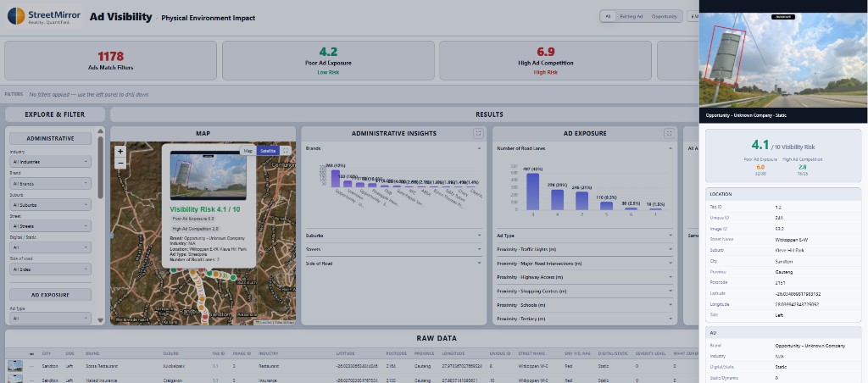Click 'Julesbelpark' suburb cell
This screenshot has width=868, height=383.
(175, 366)
